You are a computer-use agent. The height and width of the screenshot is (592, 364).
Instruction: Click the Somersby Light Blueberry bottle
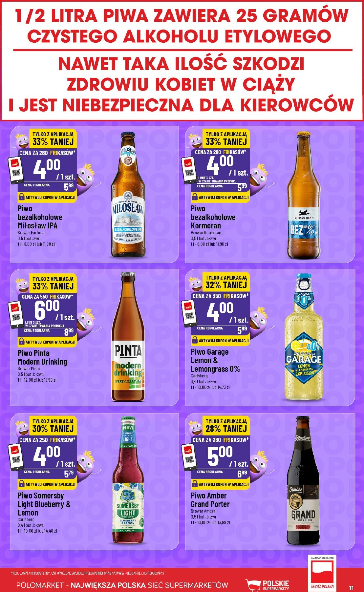(x=128, y=480)
